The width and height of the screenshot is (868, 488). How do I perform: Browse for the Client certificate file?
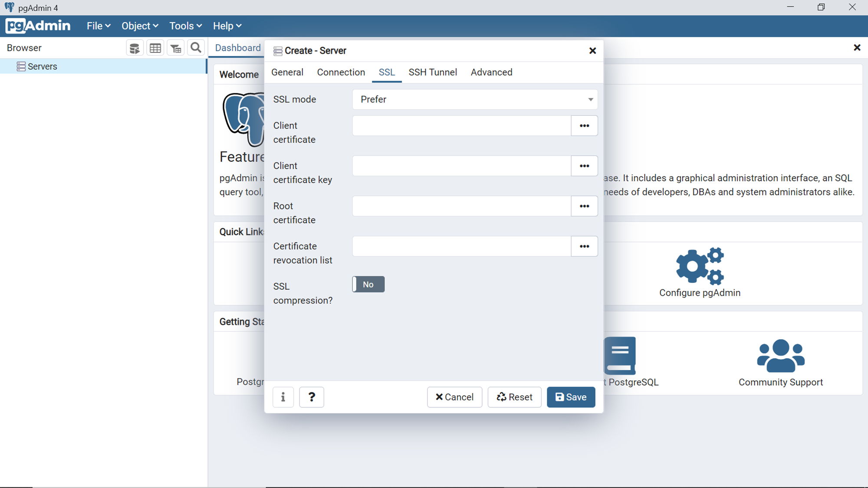[x=584, y=126]
